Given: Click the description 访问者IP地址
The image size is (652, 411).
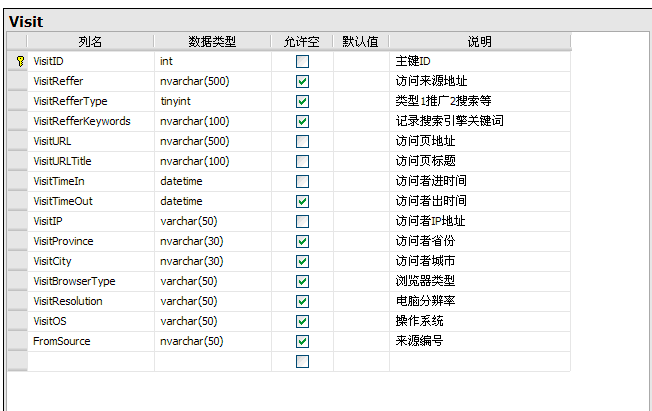Looking at the screenshot, I should point(430,221).
